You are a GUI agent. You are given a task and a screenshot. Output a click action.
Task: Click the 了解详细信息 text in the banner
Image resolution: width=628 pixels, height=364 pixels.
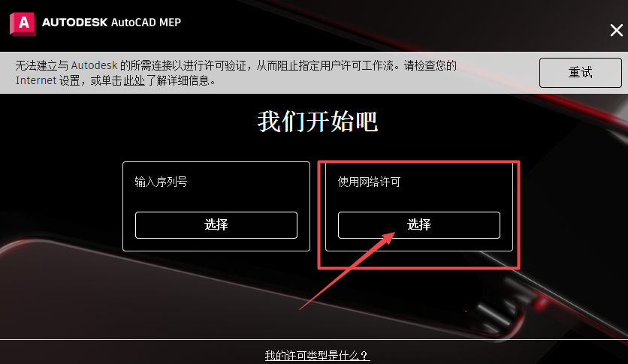(177, 80)
